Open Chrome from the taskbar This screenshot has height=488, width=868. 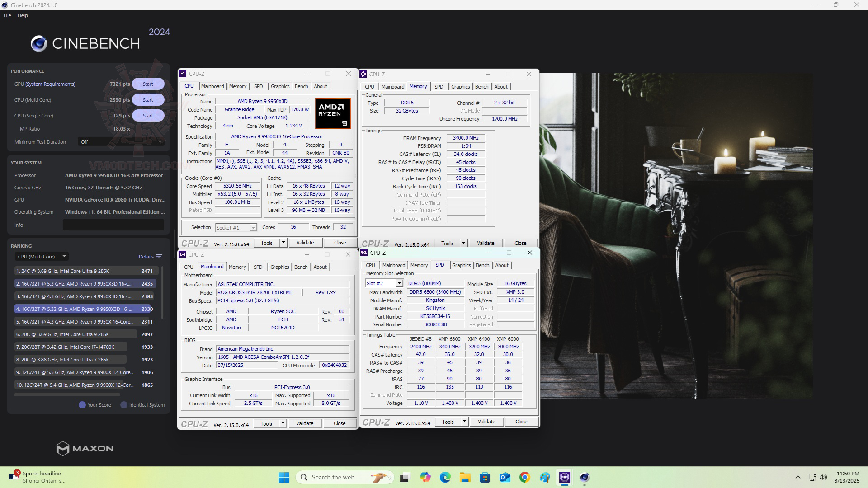[x=524, y=477]
